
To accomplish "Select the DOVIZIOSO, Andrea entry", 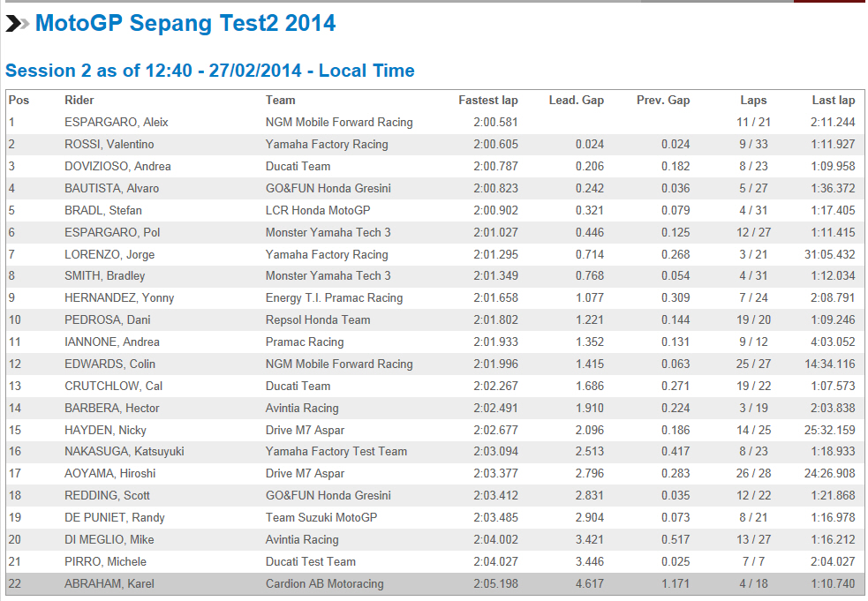I will (x=117, y=167).
